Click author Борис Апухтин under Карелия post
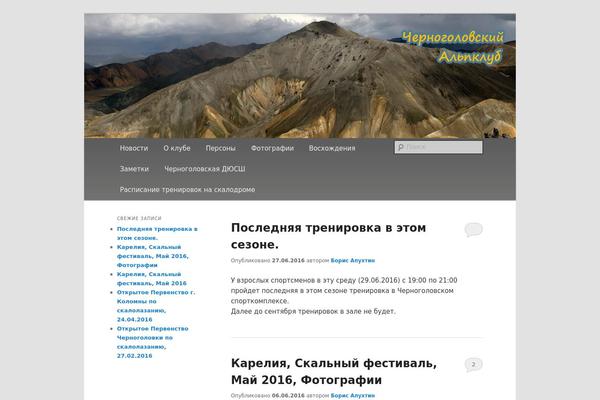 353,395
